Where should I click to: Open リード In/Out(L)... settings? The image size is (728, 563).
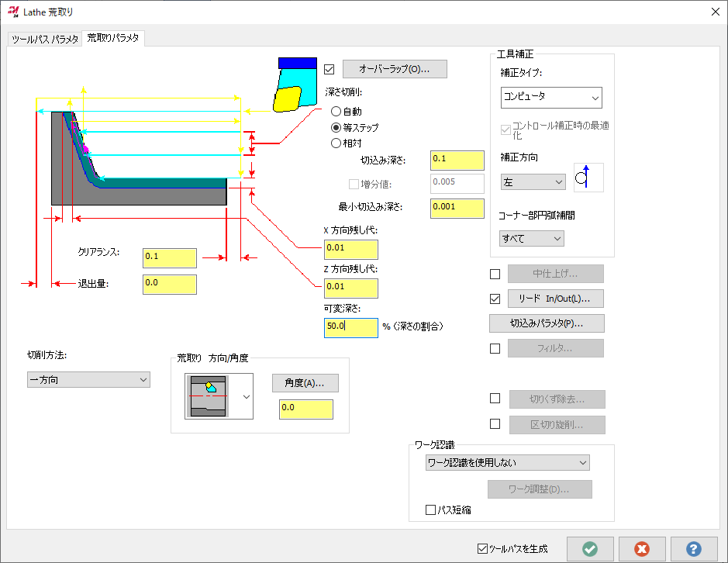[555, 299]
